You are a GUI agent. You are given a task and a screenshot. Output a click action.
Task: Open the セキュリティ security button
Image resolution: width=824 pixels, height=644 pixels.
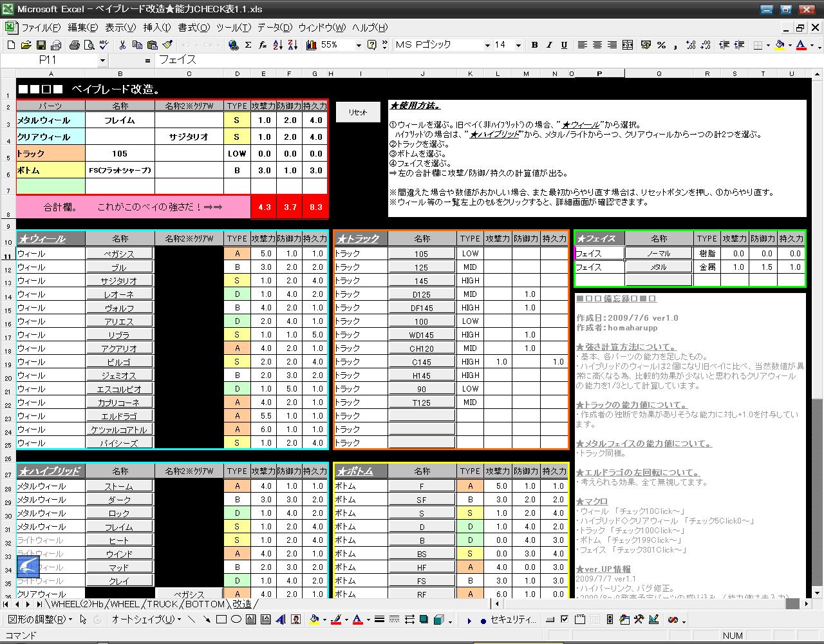click(x=509, y=620)
